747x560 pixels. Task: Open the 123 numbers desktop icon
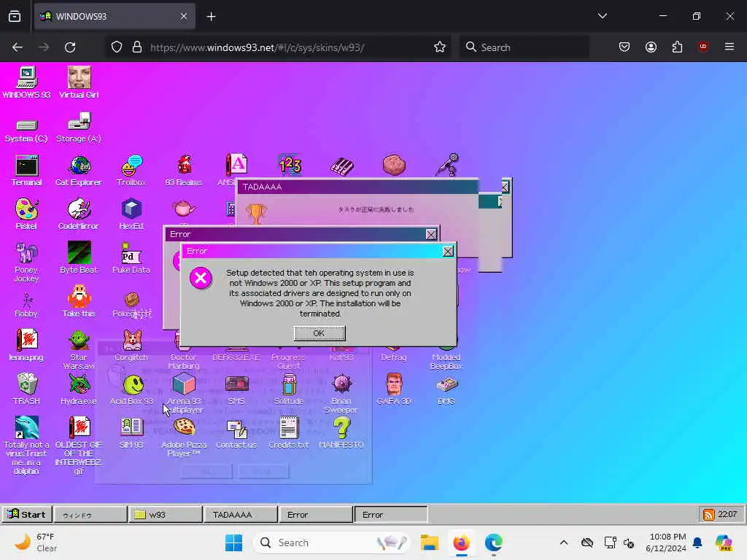(x=290, y=165)
